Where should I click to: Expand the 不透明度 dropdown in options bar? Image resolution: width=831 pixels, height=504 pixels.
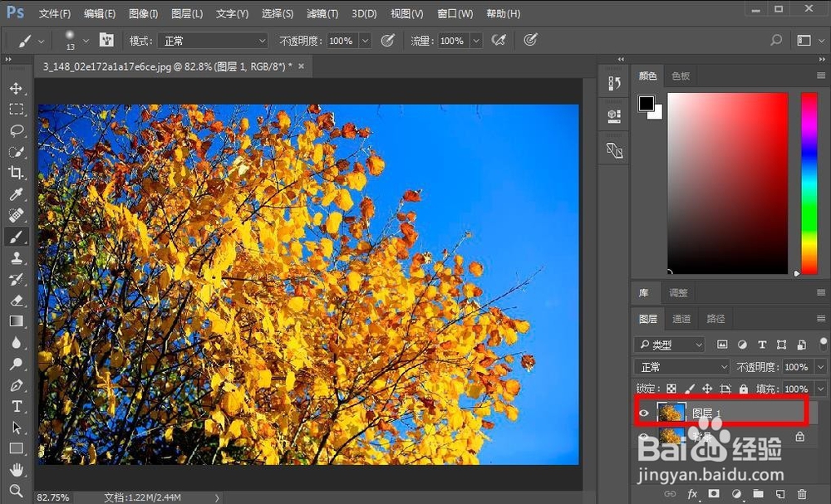pyautogui.click(x=365, y=41)
